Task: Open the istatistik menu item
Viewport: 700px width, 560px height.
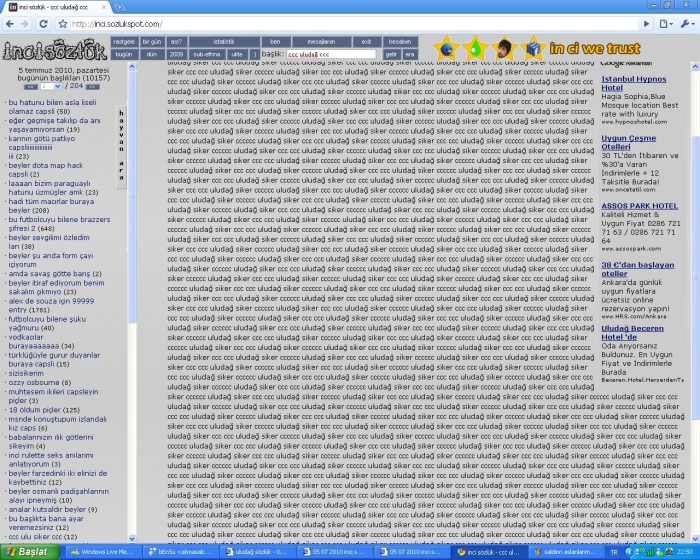Action: pos(224,42)
